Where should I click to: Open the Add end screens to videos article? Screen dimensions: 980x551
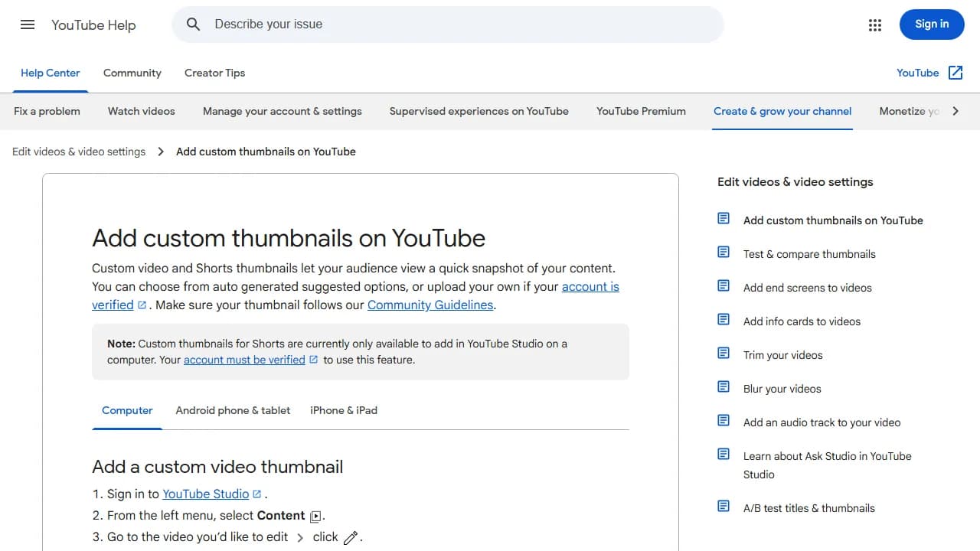[x=808, y=288]
